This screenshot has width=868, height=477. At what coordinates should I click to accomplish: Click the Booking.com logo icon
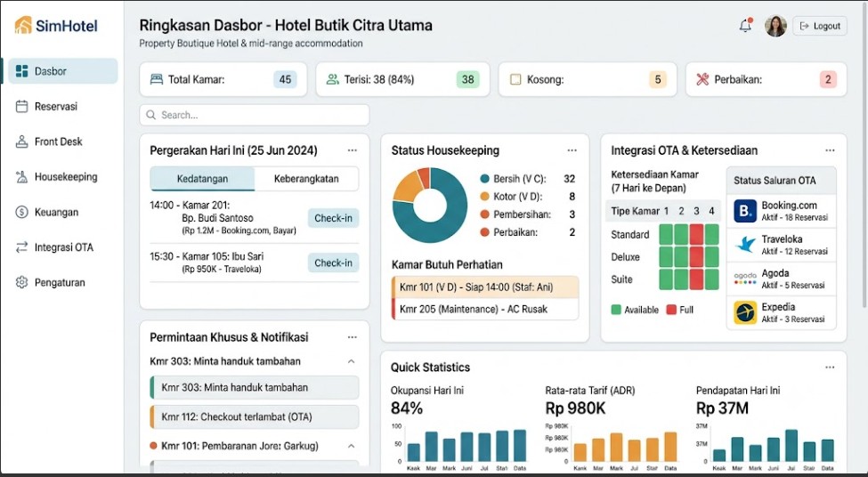click(x=745, y=212)
